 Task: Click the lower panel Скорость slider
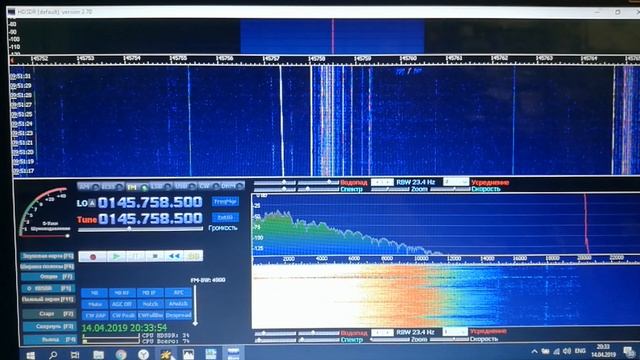tap(449, 340)
